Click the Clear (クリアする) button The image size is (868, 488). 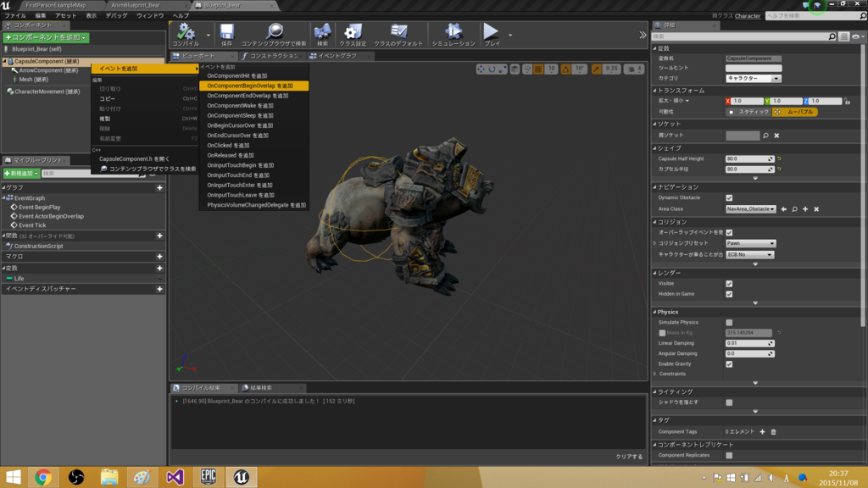click(630, 457)
